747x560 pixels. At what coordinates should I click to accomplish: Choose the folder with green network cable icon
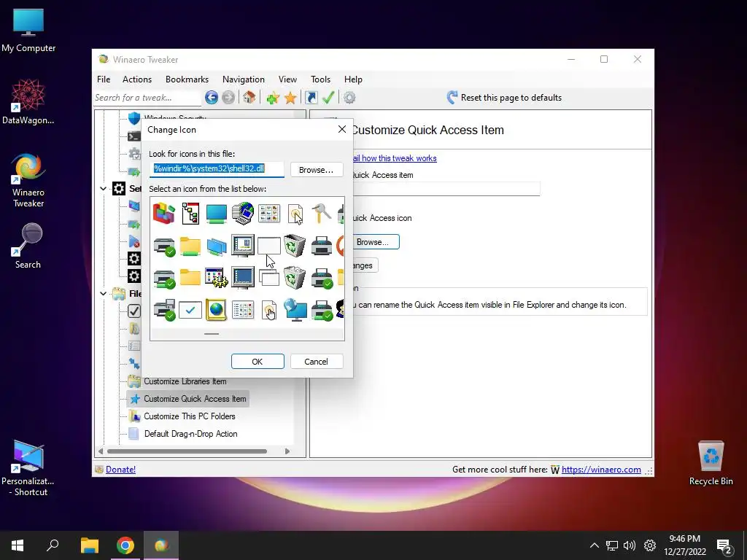190,246
